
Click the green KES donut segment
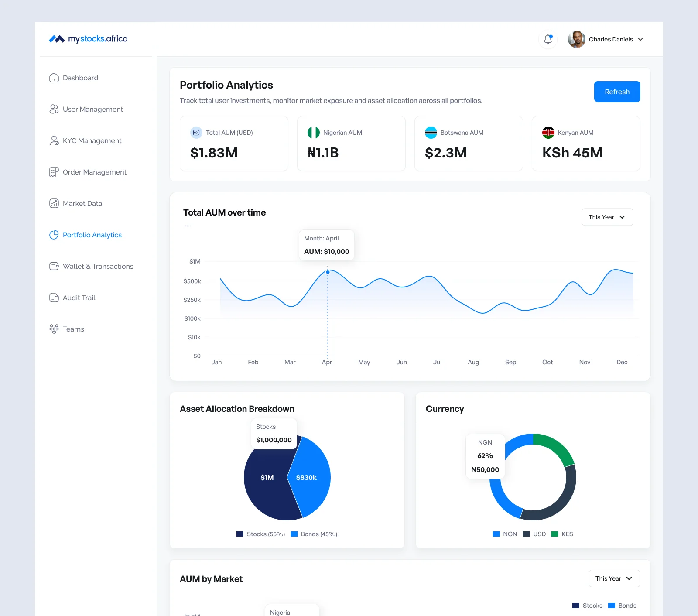coord(558,447)
